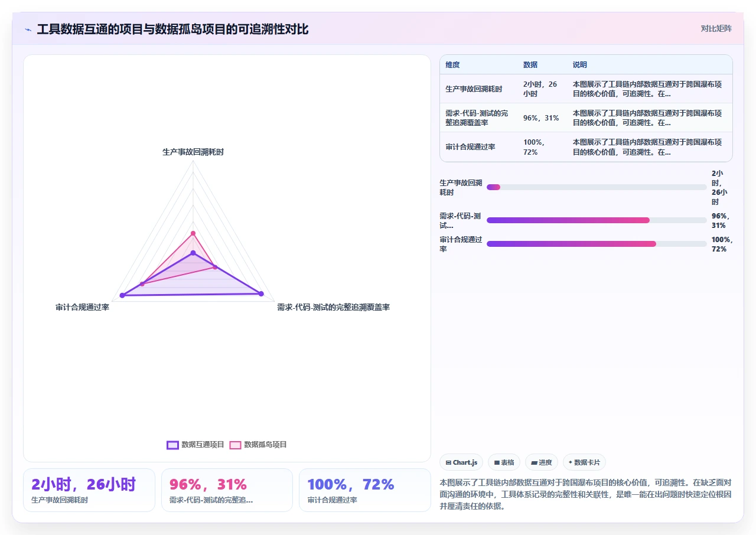
Task: Click the 数据卡片 tag chip
Action: coord(584,462)
